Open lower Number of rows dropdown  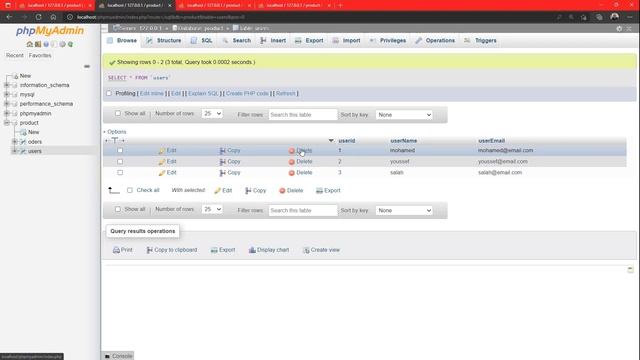click(x=212, y=209)
